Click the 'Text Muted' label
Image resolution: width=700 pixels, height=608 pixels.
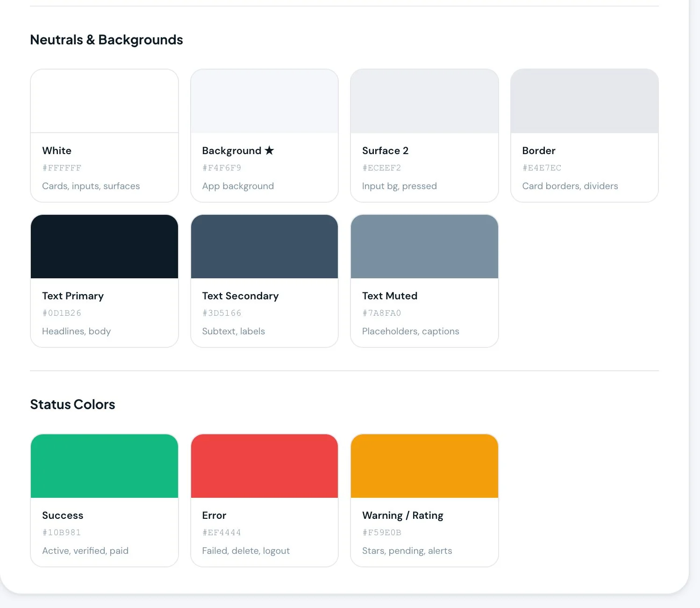390,296
